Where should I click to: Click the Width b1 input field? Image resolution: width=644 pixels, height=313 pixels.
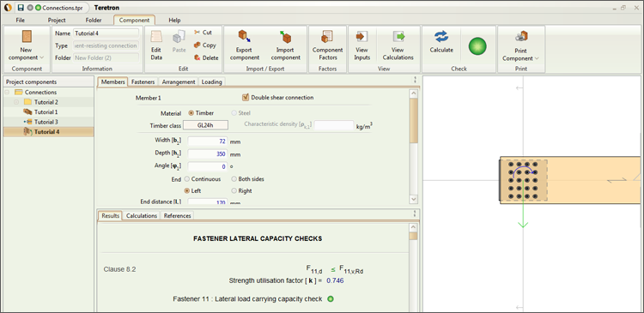tap(208, 141)
